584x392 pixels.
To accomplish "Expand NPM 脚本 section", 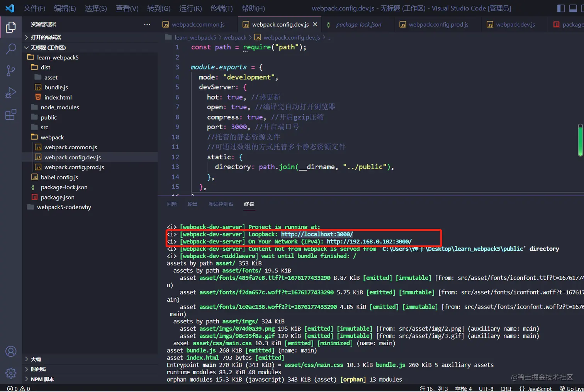I will (x=90, y=379).
